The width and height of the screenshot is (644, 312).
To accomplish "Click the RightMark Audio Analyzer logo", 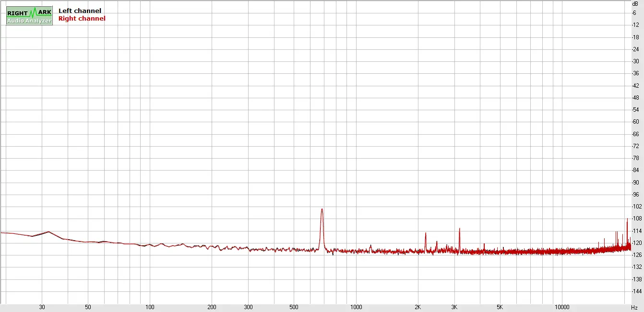I will pos(29,16).
